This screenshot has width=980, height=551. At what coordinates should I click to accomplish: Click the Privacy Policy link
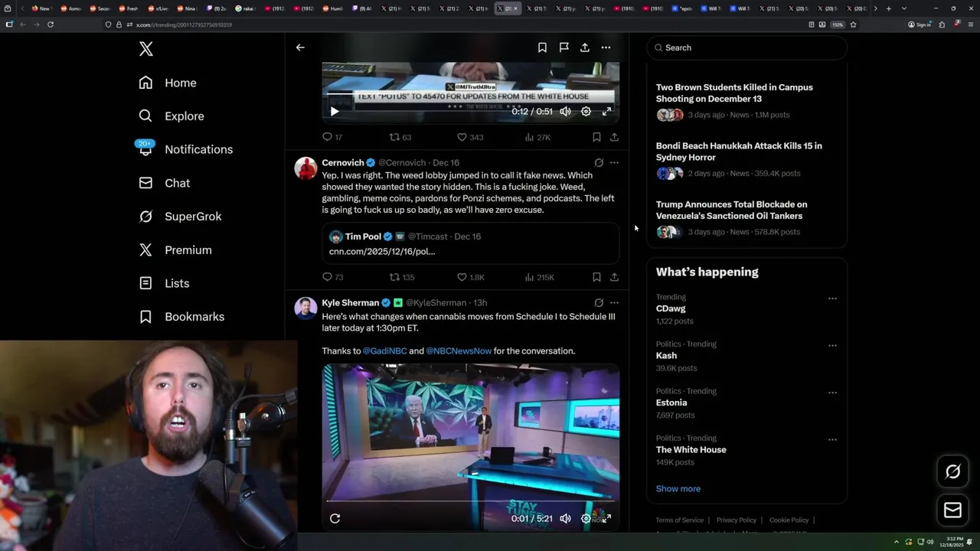coord(736,520)
